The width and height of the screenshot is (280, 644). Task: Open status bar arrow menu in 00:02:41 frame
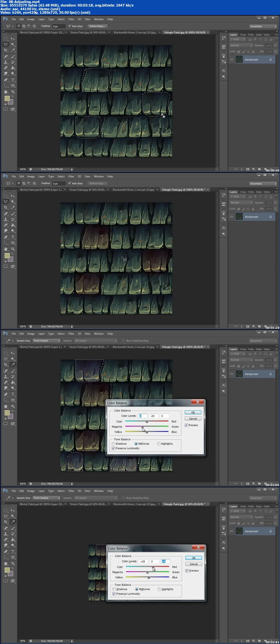[72, 641]
